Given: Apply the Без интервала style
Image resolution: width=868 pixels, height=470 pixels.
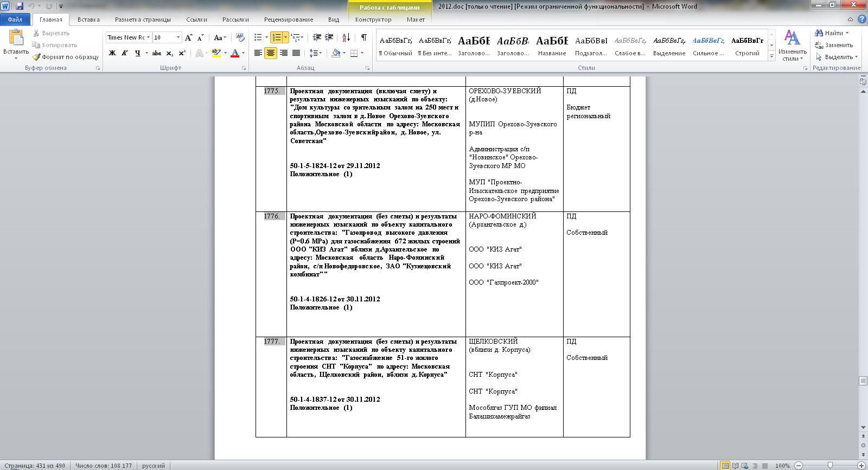Looking at the screenshot, I should [x=435, y=46].
